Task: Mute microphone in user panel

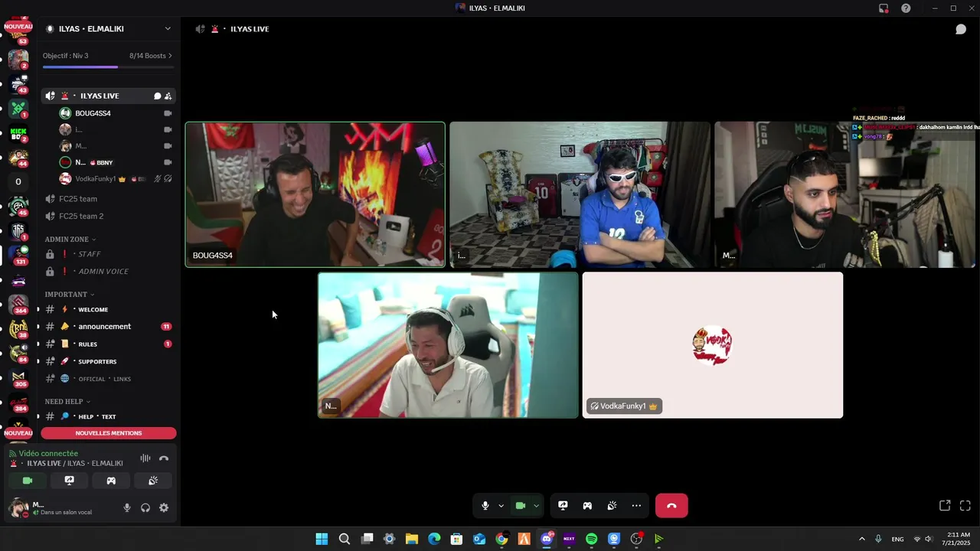Action: pos(127,507)
